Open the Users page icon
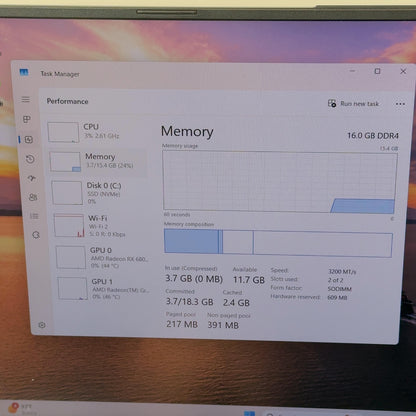 click(33, 197)
